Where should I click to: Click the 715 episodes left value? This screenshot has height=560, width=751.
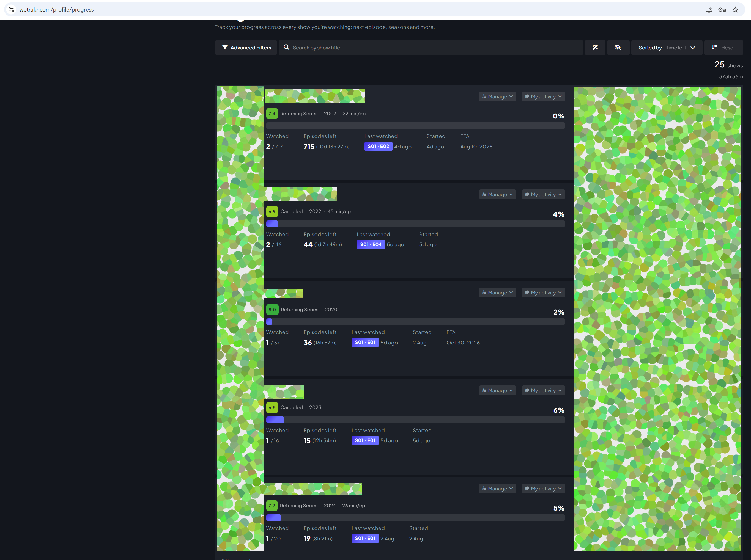309,147
